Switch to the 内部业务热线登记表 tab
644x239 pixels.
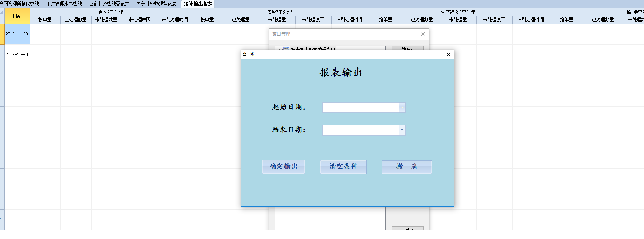click(157, 4)
